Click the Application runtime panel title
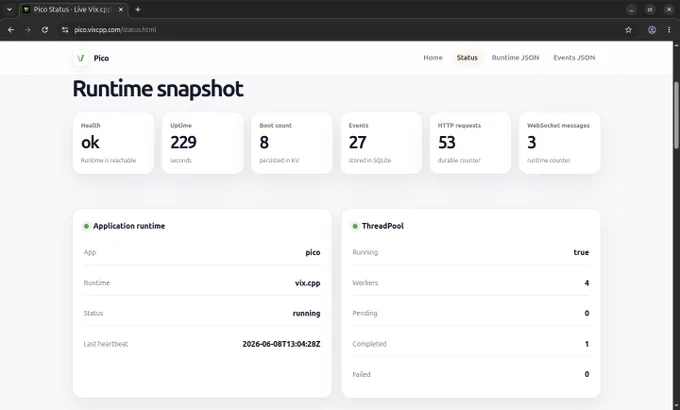The image size is (680, 410). pos(129,226)
